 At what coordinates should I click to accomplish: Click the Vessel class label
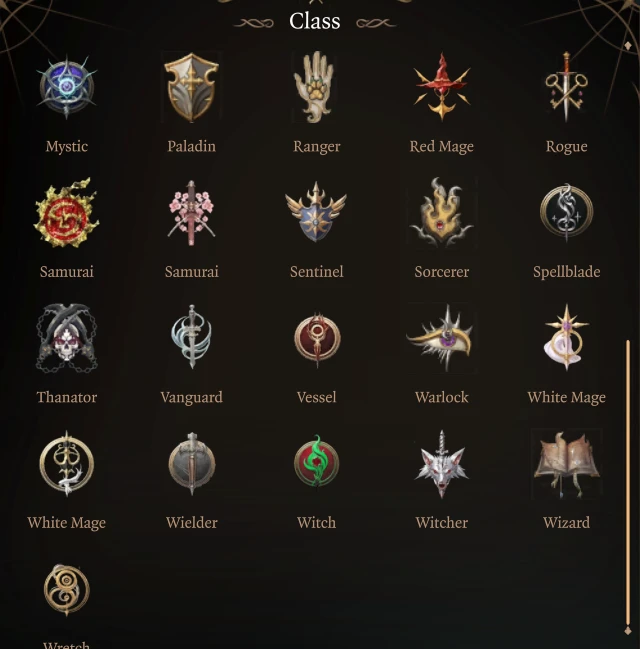pos(317,397)
